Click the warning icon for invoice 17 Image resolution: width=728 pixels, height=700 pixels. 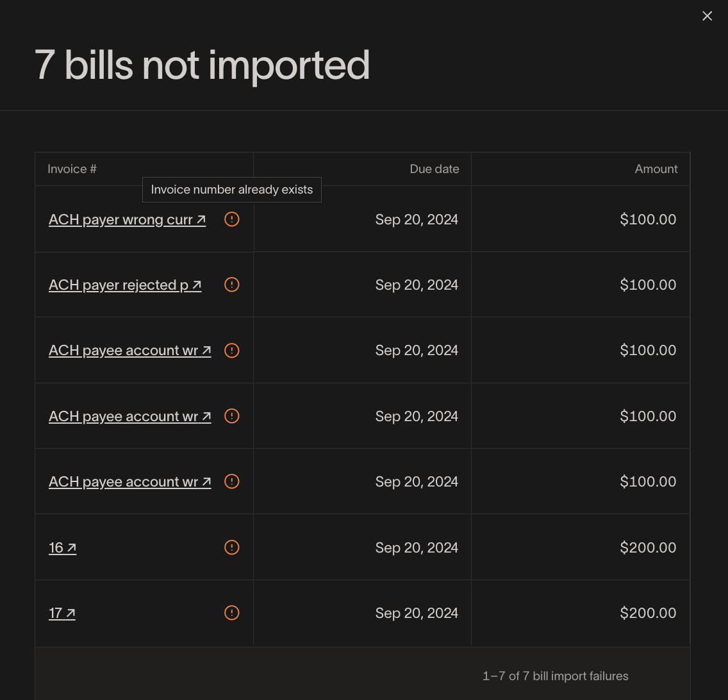pyautogui.click(x=232, y=613)
